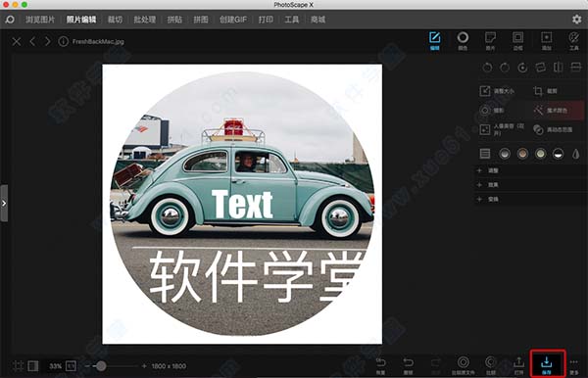Expand the 调整 (Adjustments) section

click(x=530, y=170)
